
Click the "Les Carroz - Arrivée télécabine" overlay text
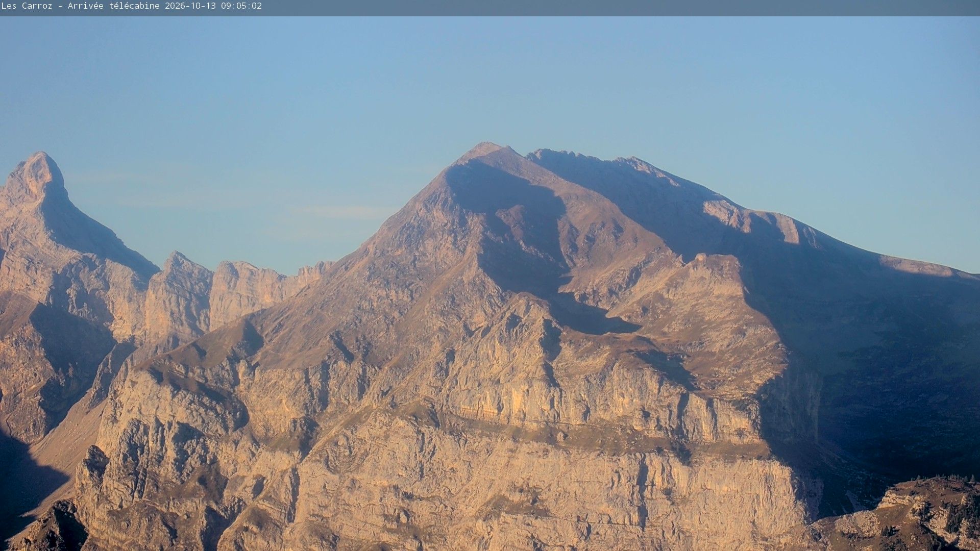point(81,6)
